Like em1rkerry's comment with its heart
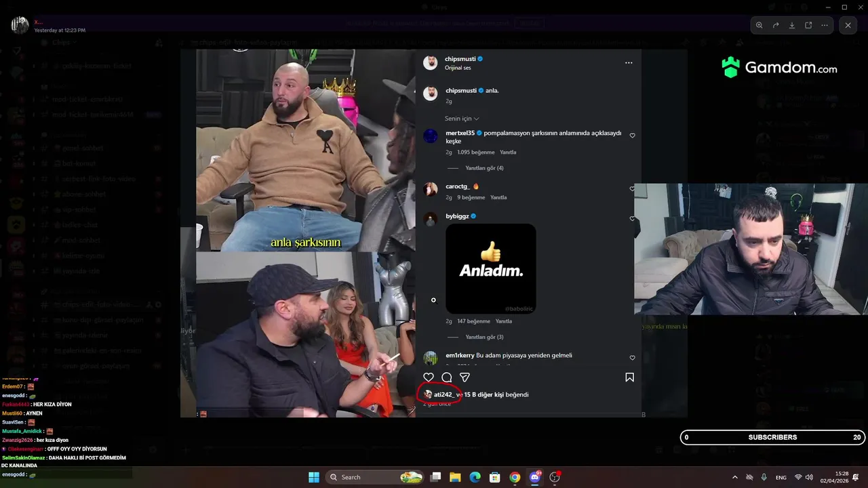The image size is (868, 488). [x=632, y=358]
